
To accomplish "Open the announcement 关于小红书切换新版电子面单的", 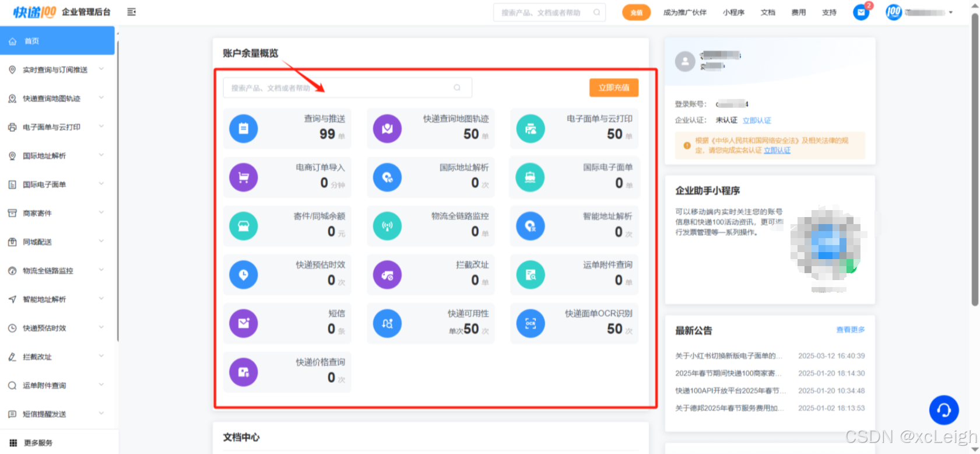I will (x=729, y=355).
